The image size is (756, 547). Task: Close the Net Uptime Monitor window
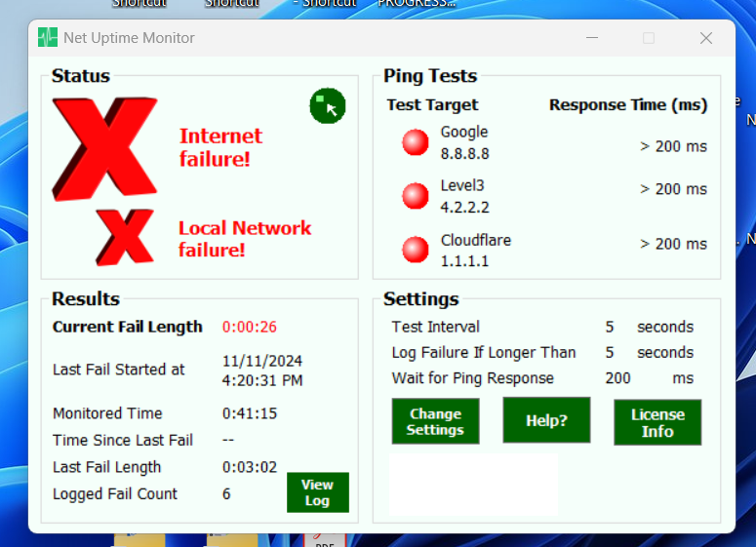(x=706, y=38)
